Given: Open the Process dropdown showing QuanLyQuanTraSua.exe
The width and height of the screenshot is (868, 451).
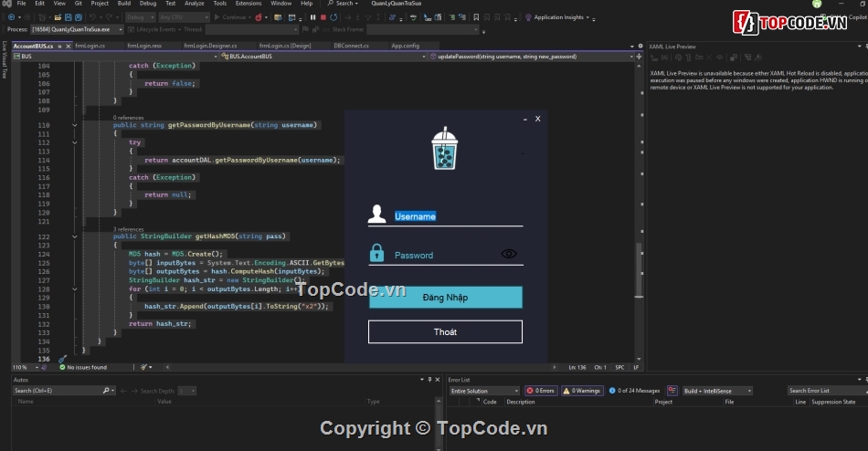Looking at the screenshot, I should [x=78, y=29].
